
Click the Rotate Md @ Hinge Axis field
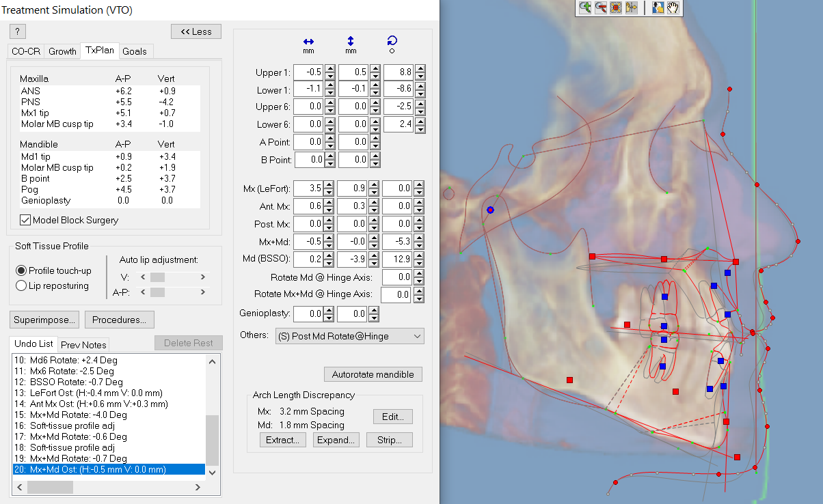(396, 277)
